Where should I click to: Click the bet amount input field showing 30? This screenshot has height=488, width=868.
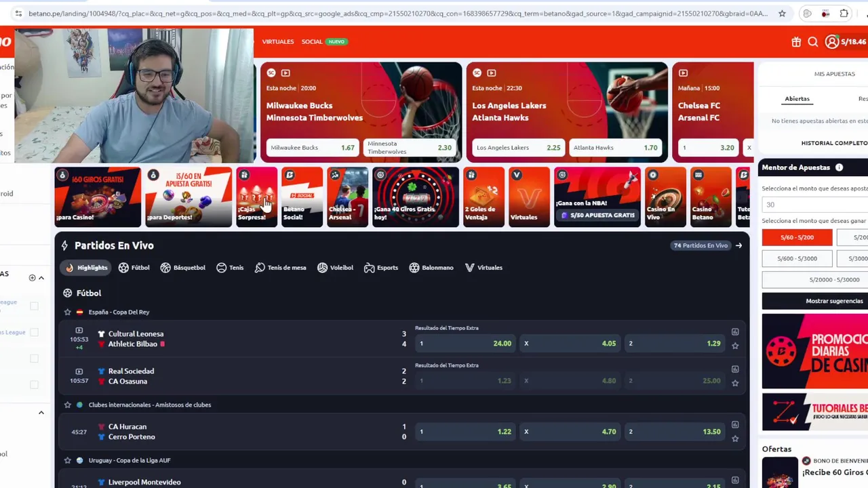[x=815, y=205]
